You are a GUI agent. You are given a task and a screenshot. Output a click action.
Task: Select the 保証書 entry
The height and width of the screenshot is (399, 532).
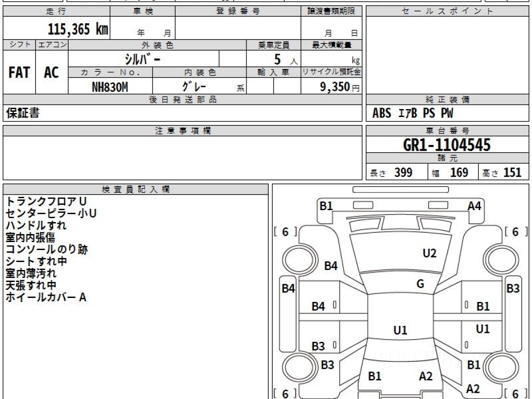tap(23, 113)
